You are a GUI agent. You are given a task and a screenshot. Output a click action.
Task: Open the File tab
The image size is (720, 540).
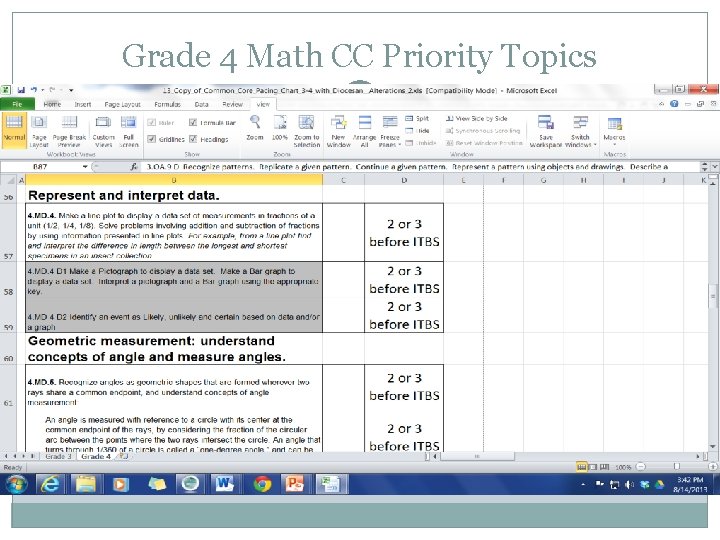[17, 104]
